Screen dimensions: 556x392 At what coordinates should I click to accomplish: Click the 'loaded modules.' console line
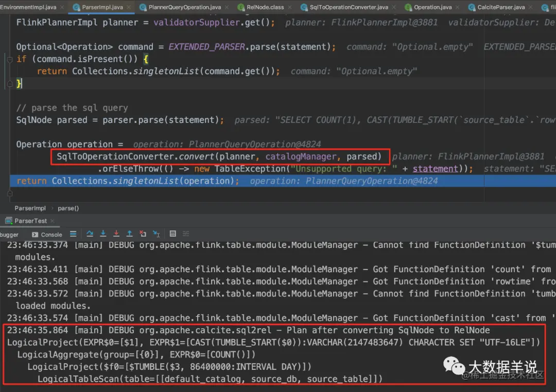[x=53, y=306]
